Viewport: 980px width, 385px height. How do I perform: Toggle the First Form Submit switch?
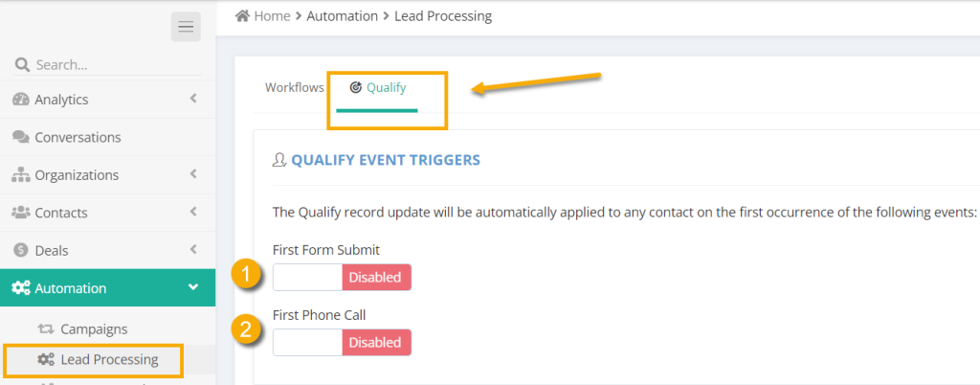click(x=342, y=278)
